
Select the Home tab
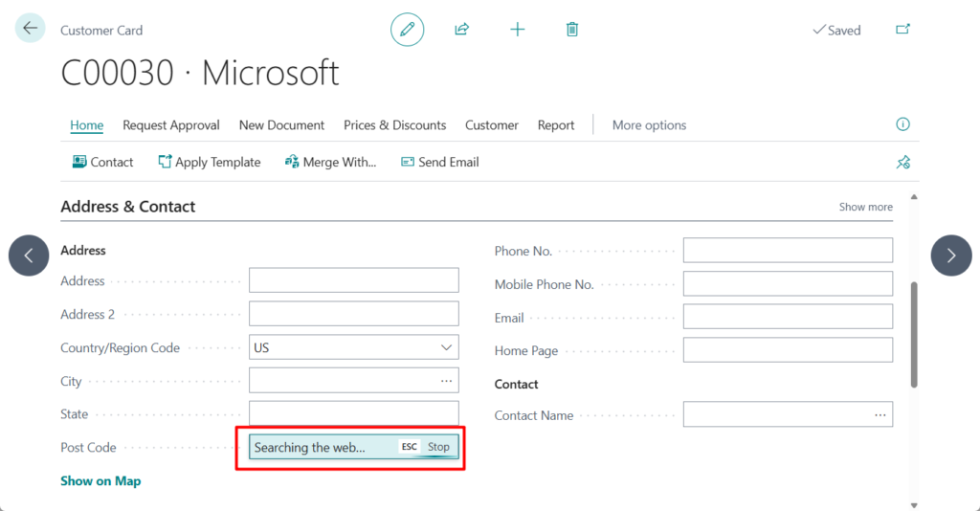86,125
